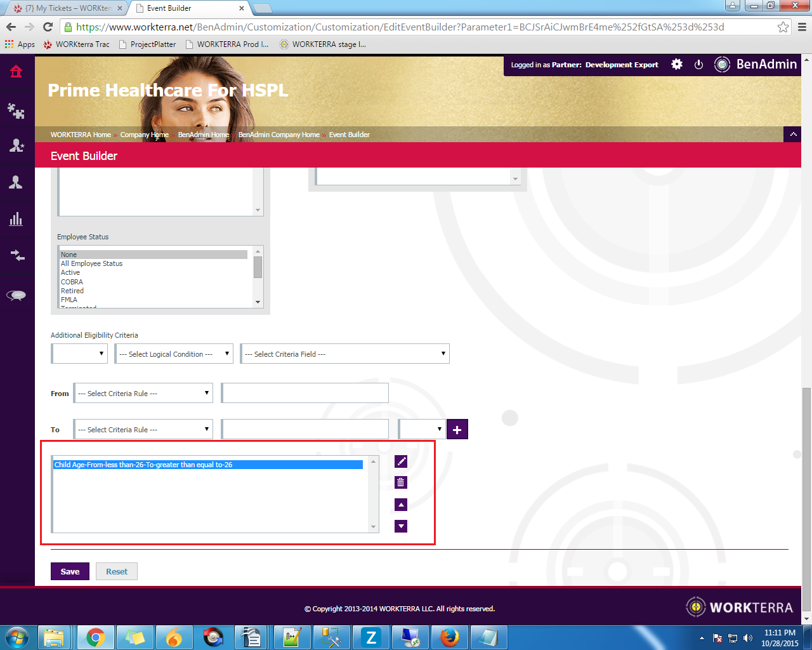Open the single person sidebar icon
812x650 pixels.
tap(16, 182)
